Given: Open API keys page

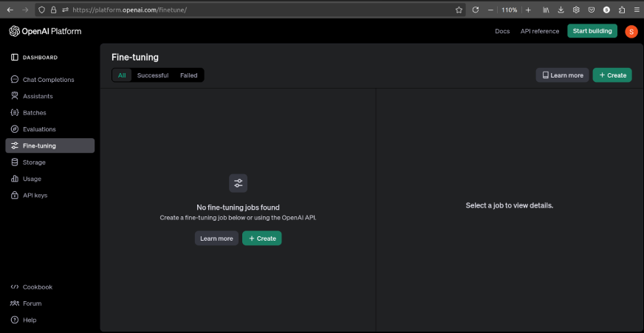Looking at the screenshot, I should (x=50, y=195).
